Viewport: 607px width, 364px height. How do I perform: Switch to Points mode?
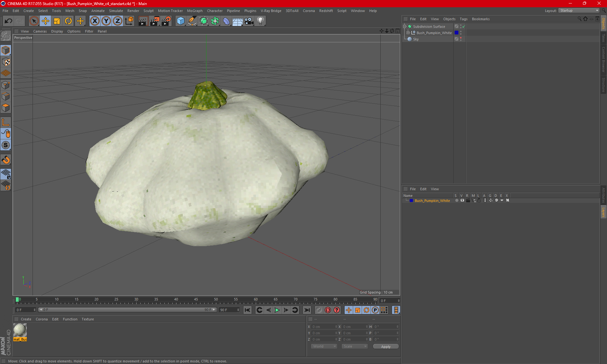(x=6, y=85)
